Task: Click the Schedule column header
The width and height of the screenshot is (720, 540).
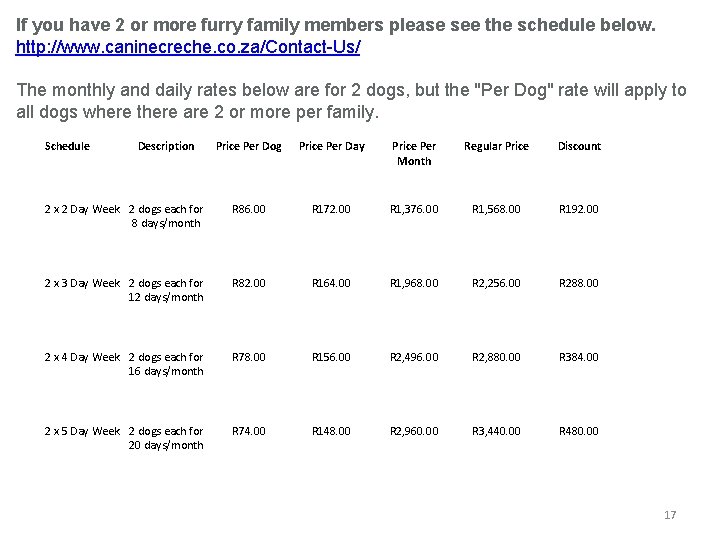Action: [x=67, y=146]
